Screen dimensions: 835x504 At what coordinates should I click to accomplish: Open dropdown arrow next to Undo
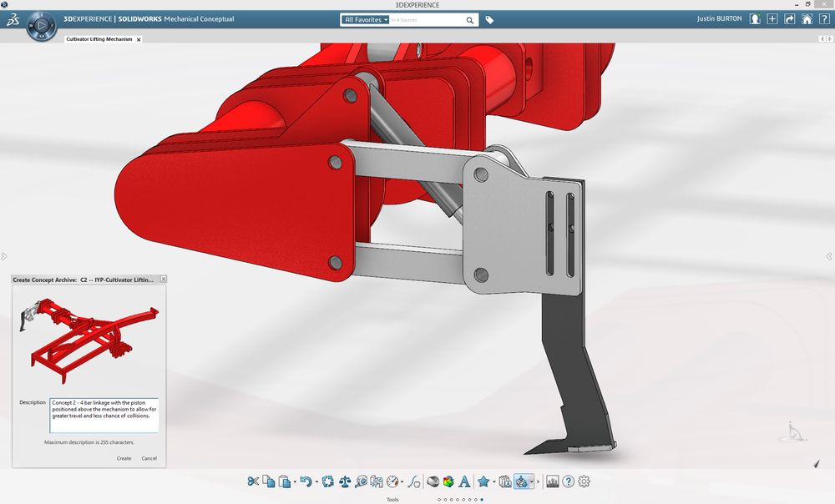316,482
